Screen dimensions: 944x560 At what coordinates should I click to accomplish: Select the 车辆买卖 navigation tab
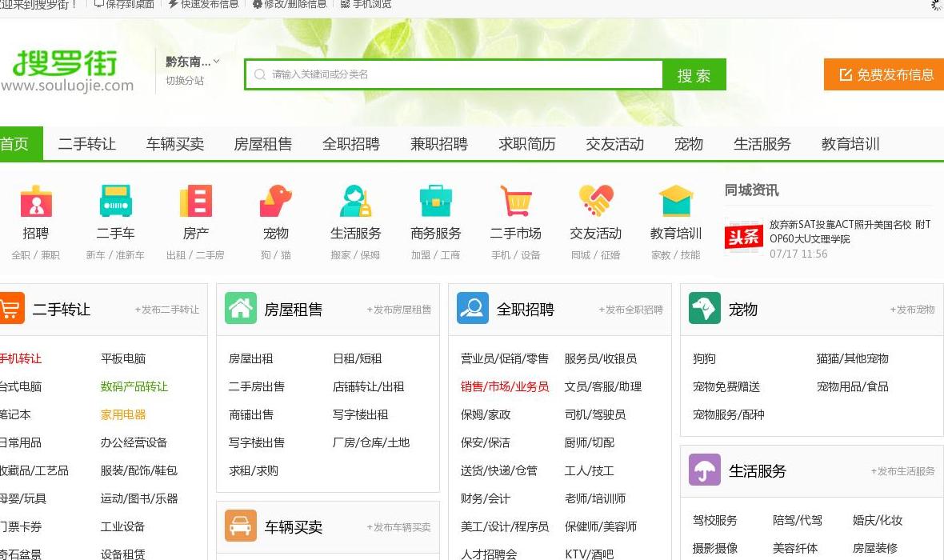175,144
